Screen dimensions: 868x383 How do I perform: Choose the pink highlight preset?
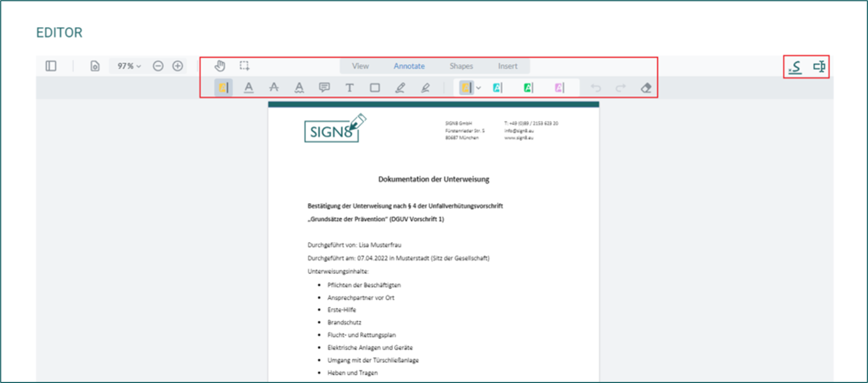click(x=559, y=88)
